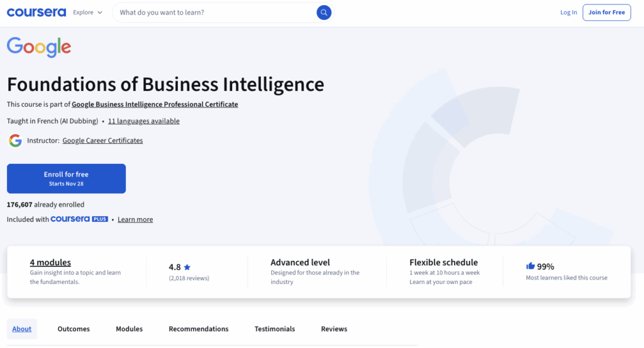This screenshot has width=644, height=348.
Task: Click the '4.8' rating value
Action: [175, 267]
